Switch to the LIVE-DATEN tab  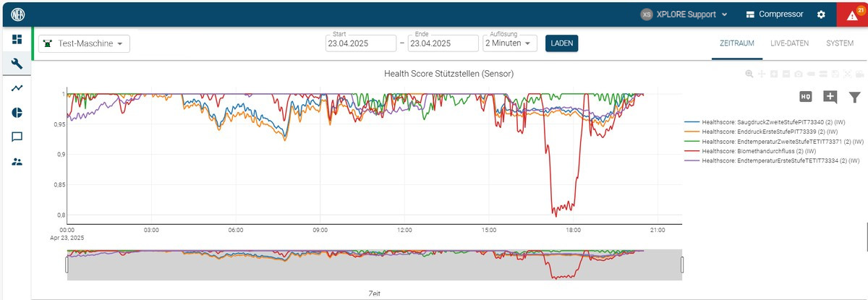[789, 43]
